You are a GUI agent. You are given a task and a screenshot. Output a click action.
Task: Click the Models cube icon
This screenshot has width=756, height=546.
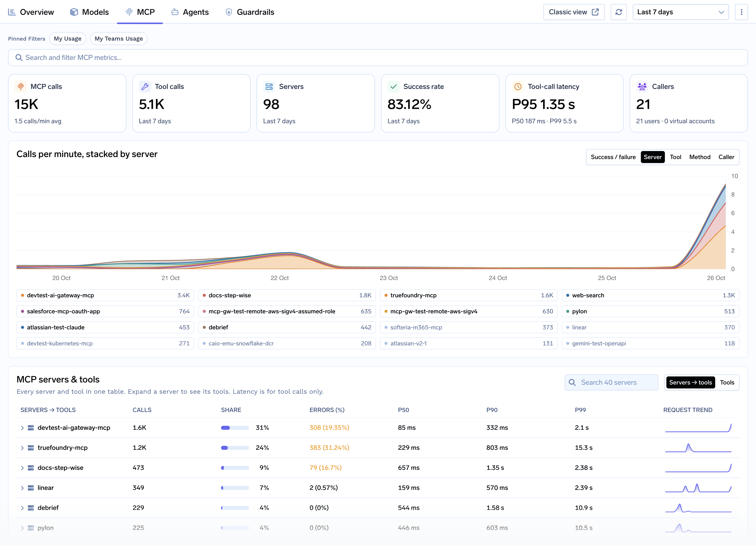coord(74,12)
